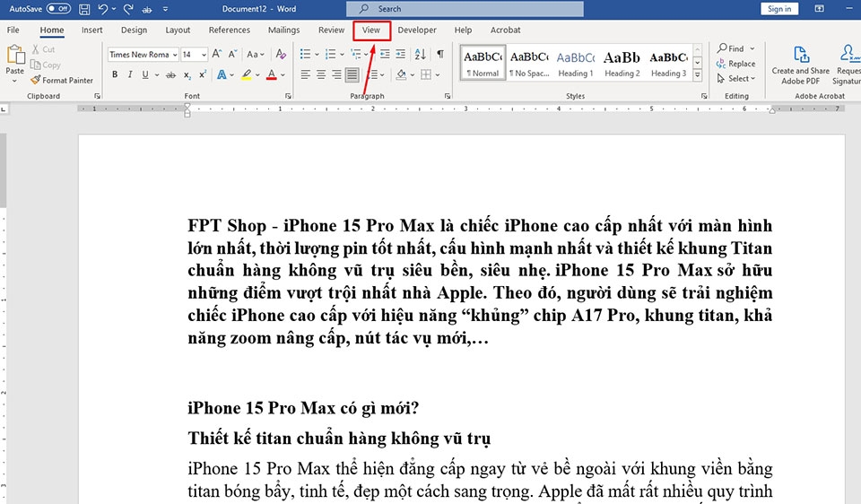861x504 pixels.
Task: Toggle Strikethrough in the Font group
Action: pos(171,74)
